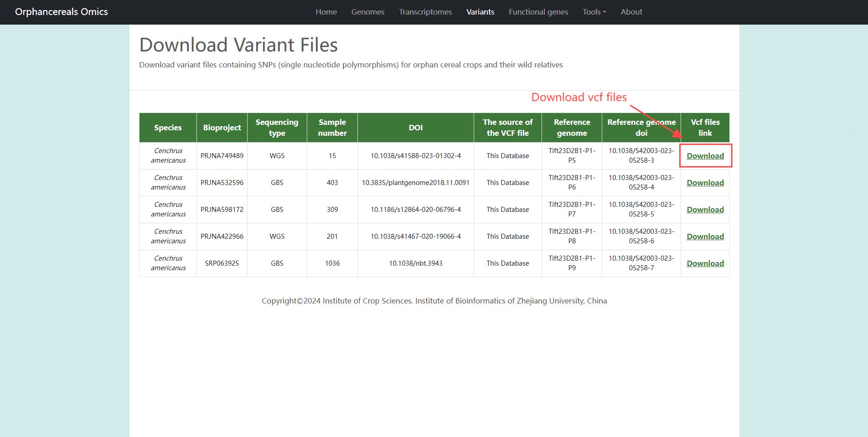Download VCF file for PRJNA532596
The image size is (868, 437).
click(x=705, y=183)
